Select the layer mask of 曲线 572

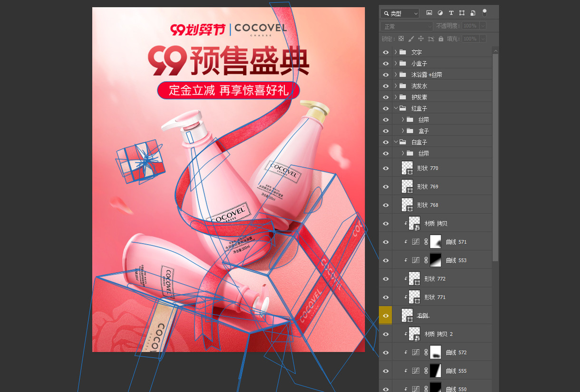pos(435,352)
